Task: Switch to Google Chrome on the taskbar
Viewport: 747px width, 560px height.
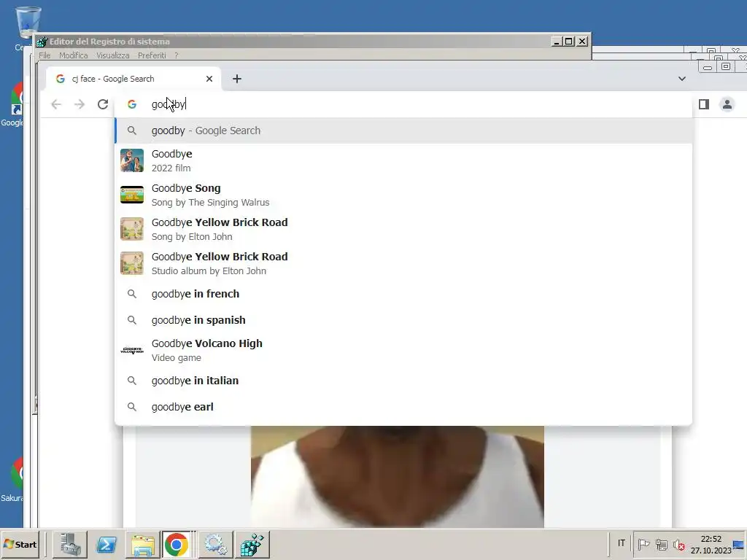Action: [177, 544]
